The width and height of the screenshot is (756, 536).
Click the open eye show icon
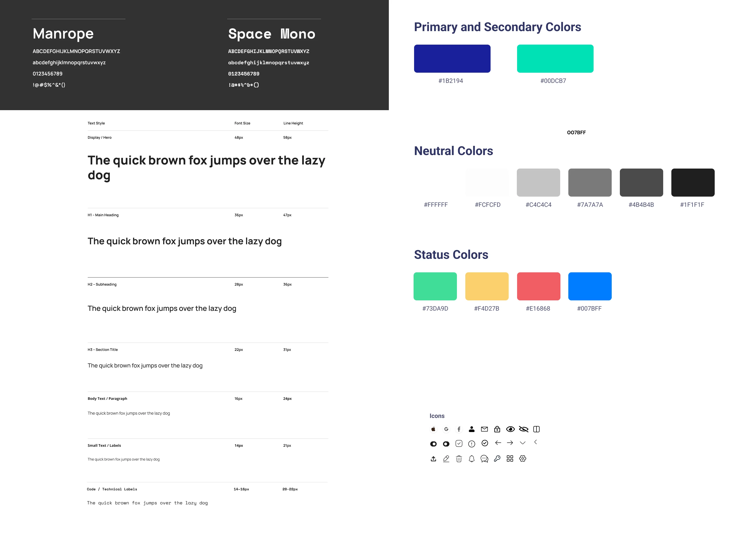(510, 429)
